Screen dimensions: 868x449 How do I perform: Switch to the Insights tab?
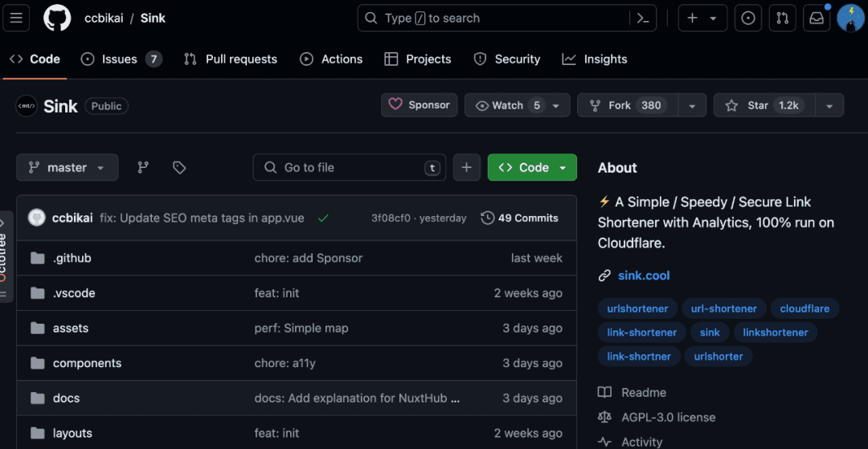pyautogui.click(x=595, y=59)
